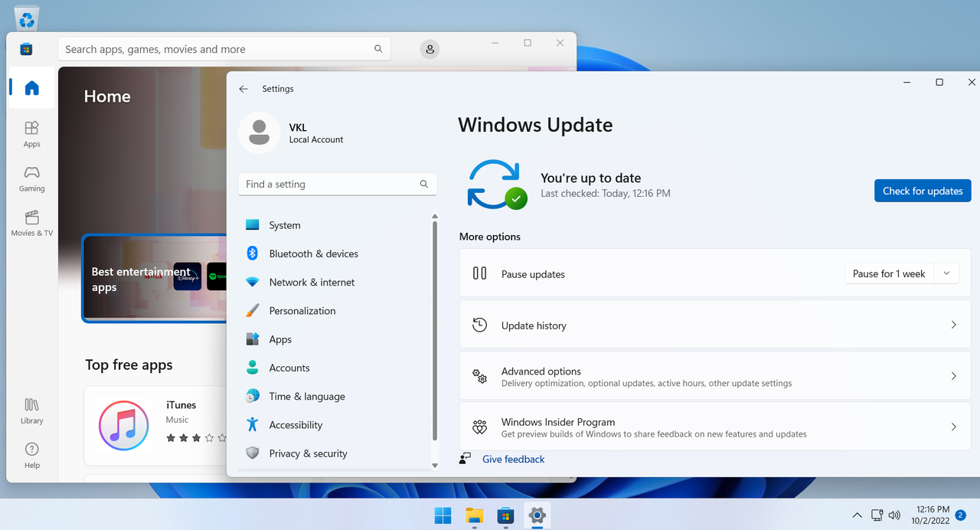Click the Pause updates icon
The width and height of the screenshot is (980, 530).
(x=480, y=273)
